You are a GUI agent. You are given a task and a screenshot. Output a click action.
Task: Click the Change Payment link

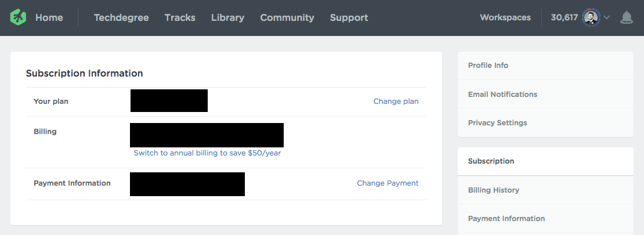388,183
